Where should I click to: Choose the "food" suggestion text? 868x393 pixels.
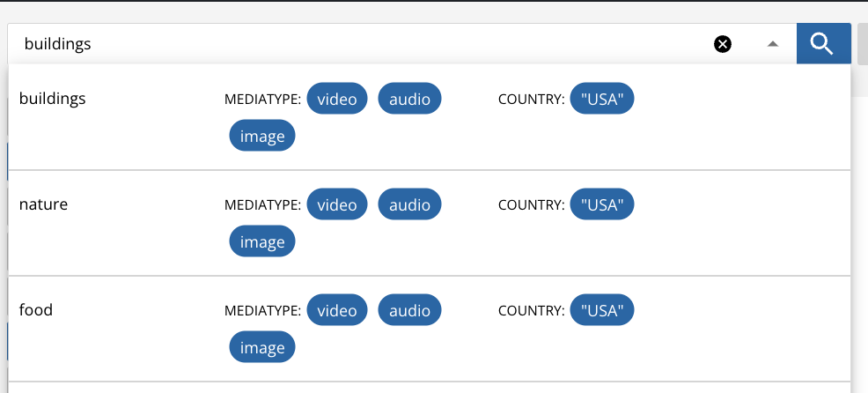click(x=36, y=310)
